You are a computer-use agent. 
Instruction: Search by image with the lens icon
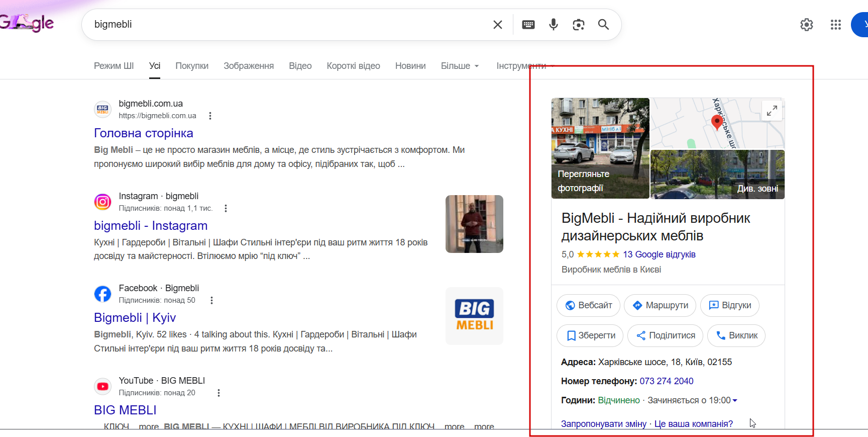click(x=579, y=25)
